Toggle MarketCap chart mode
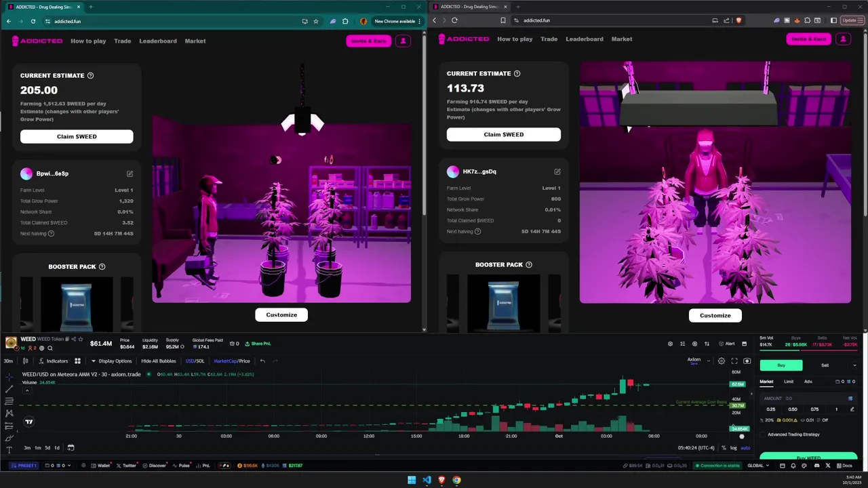 (224, 361)
